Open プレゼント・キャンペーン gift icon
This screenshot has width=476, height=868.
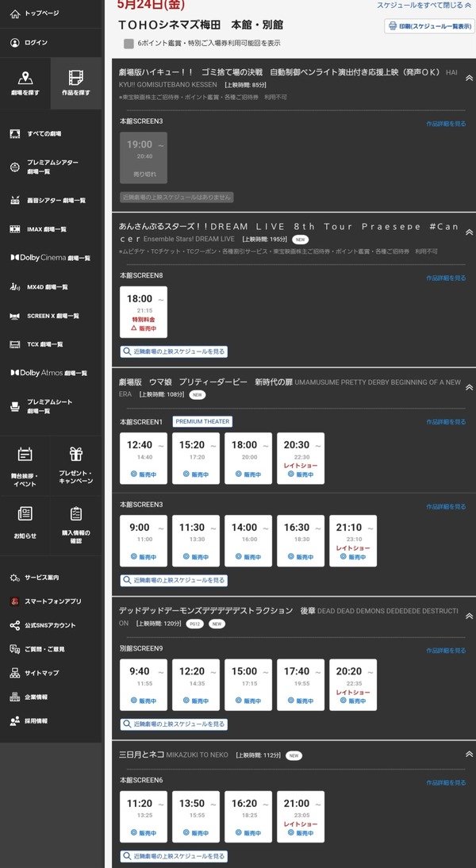[x=76, y=455]
